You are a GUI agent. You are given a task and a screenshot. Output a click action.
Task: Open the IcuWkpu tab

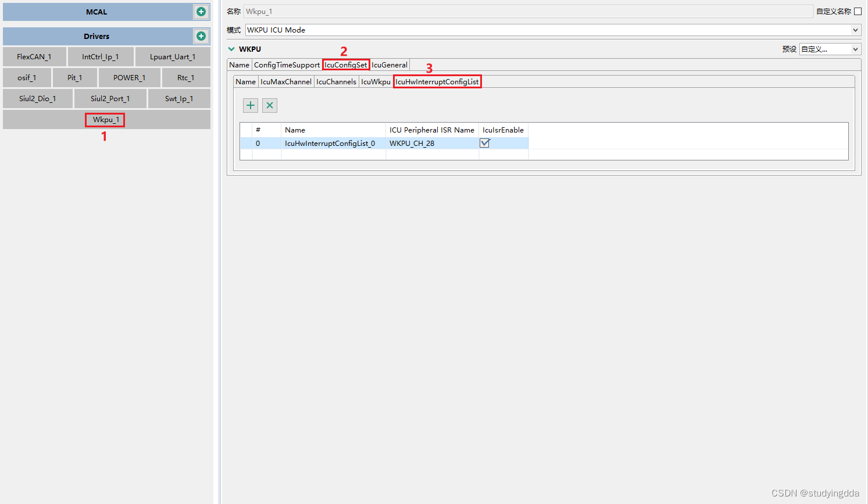coord(376,81)
